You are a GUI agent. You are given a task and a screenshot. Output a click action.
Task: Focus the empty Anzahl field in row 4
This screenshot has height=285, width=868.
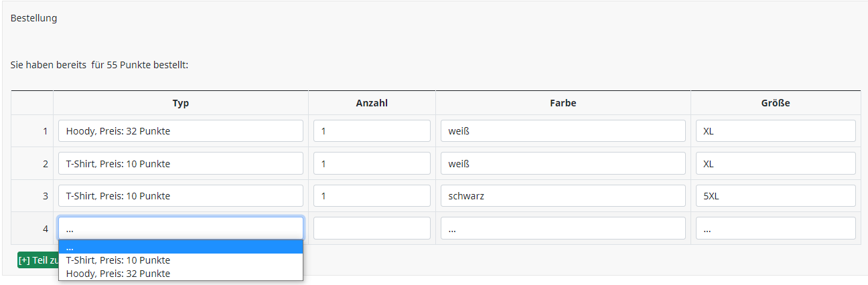pos(372,228)
